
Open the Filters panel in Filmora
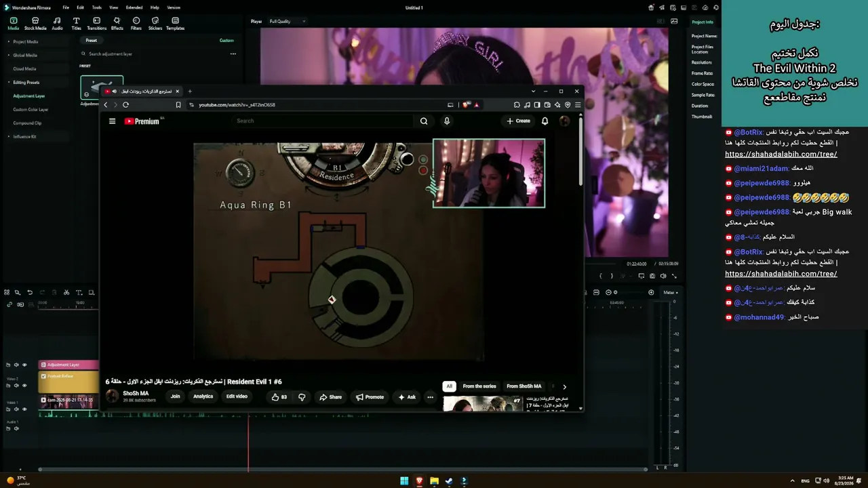136,24
